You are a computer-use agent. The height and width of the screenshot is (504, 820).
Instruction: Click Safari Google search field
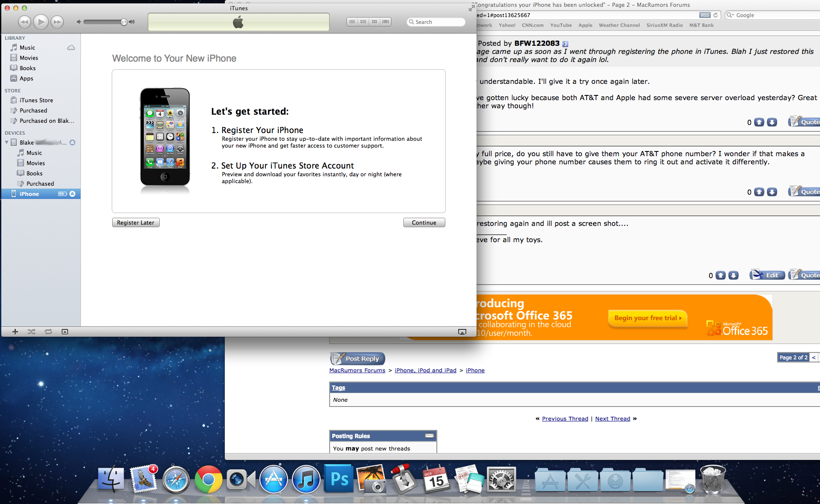point(773,15)
